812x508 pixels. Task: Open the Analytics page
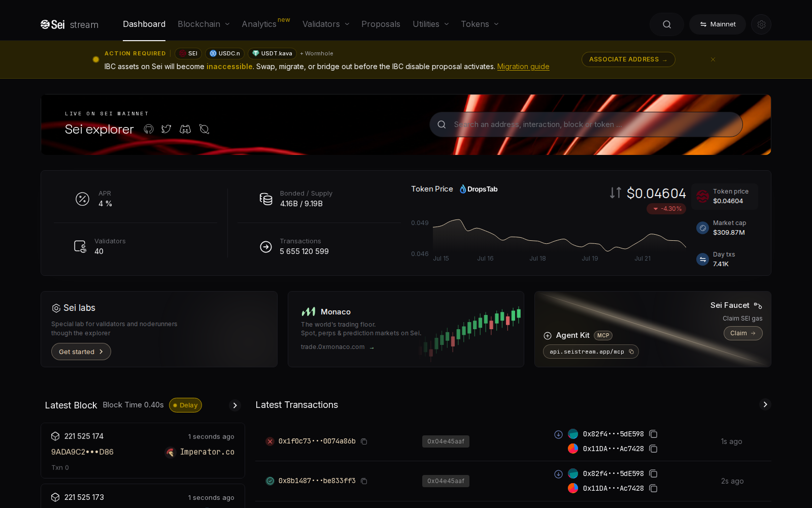[259, 24]
